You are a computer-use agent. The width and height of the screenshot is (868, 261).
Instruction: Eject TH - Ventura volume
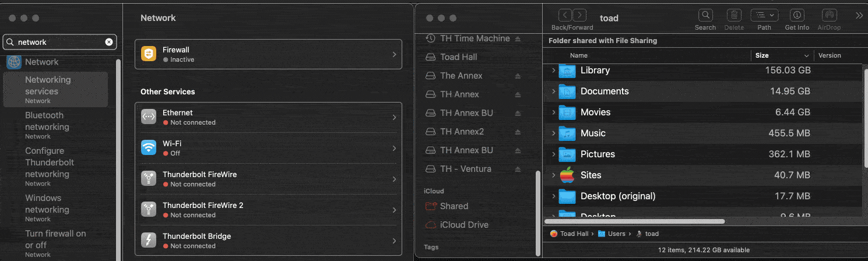click(518, 169)
